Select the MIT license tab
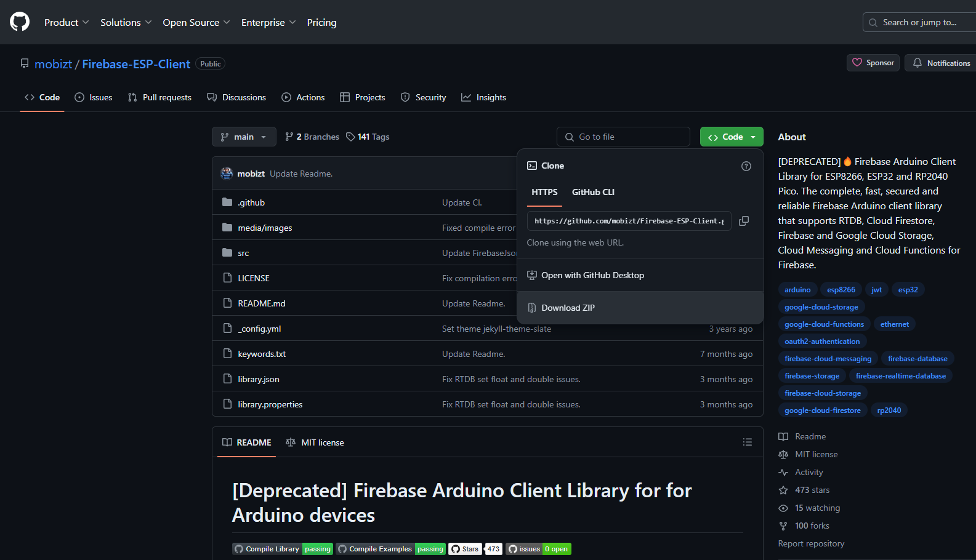Image resolution: width=976 pixels, height=560 pixels. coord(315,442)
